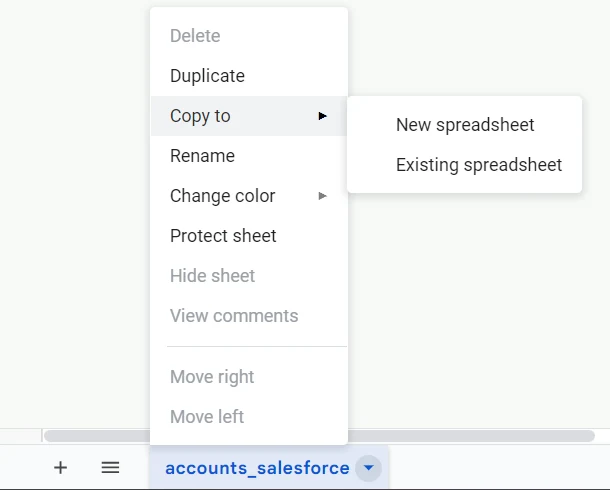Open the Change color submenu

click(249, 196)
